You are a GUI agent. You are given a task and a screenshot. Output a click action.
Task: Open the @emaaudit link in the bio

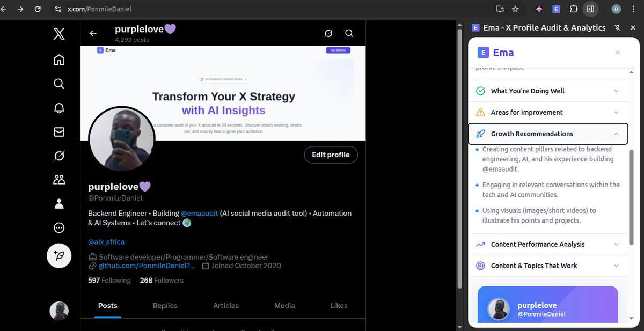point(199,213)
